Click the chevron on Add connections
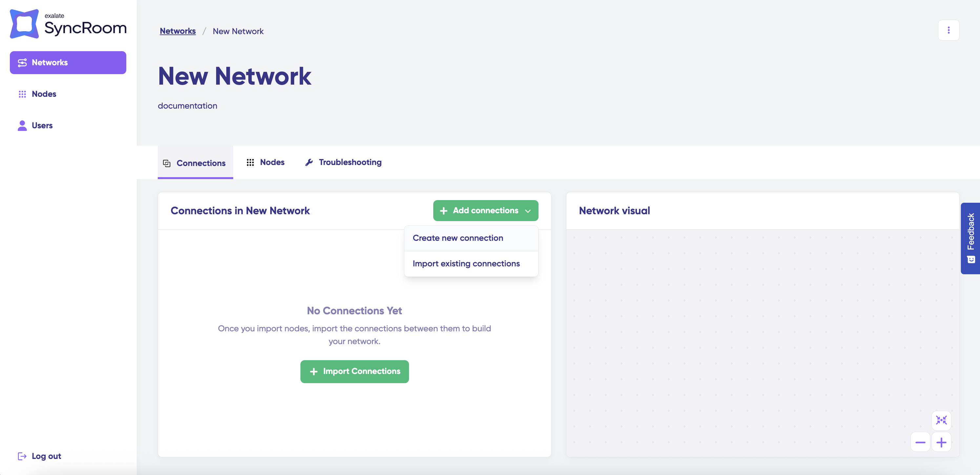 point(528,211)
